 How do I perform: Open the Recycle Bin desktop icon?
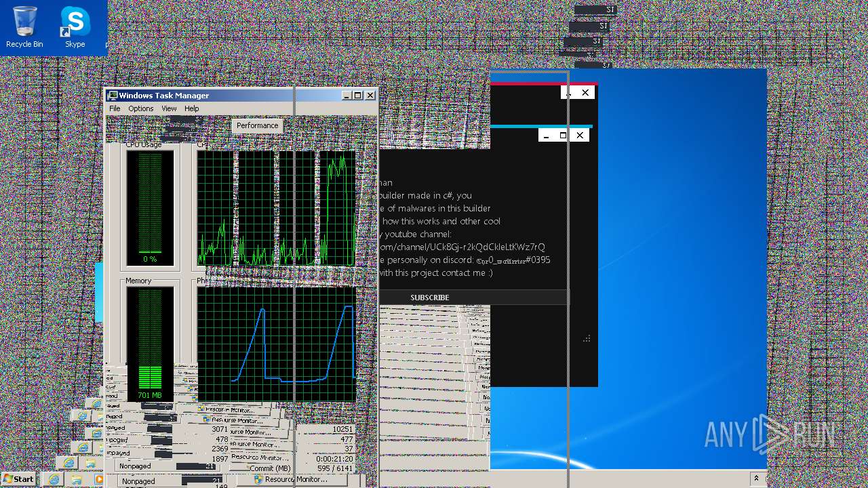[24, 27]
